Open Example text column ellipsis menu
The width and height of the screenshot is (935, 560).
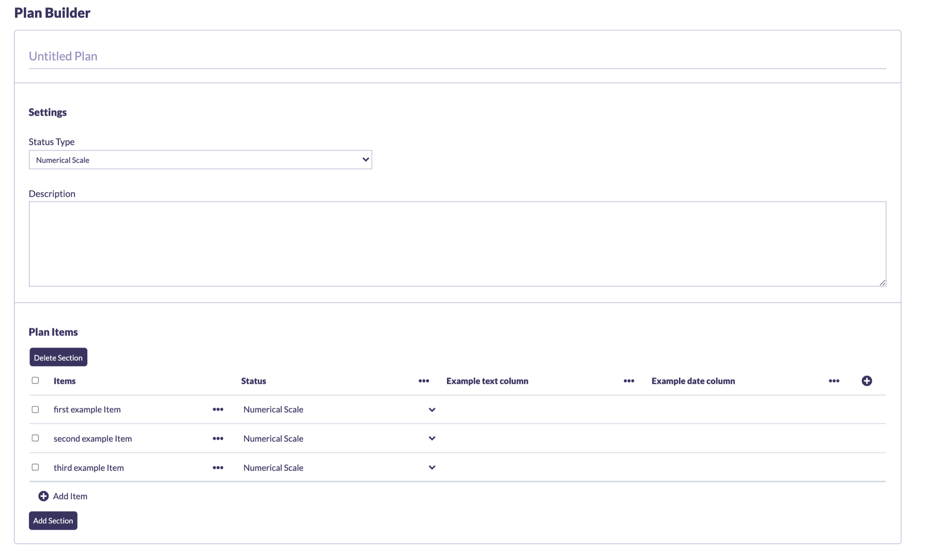pos(628,381)
